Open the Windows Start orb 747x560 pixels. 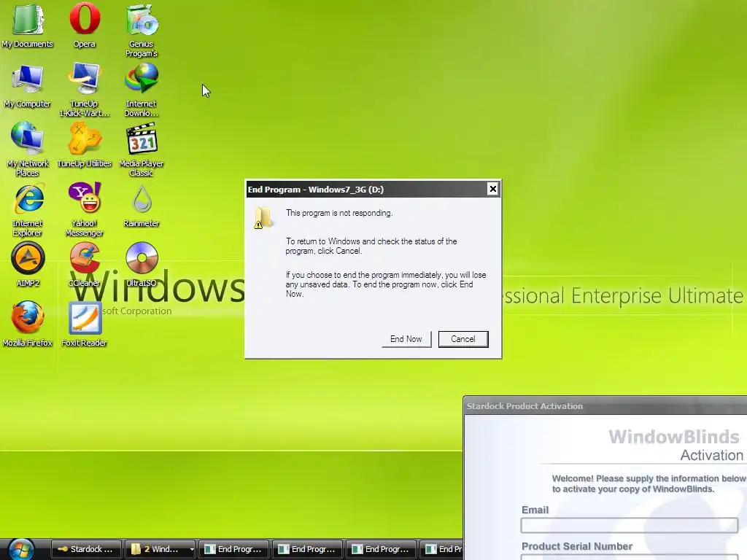point(21,549)
